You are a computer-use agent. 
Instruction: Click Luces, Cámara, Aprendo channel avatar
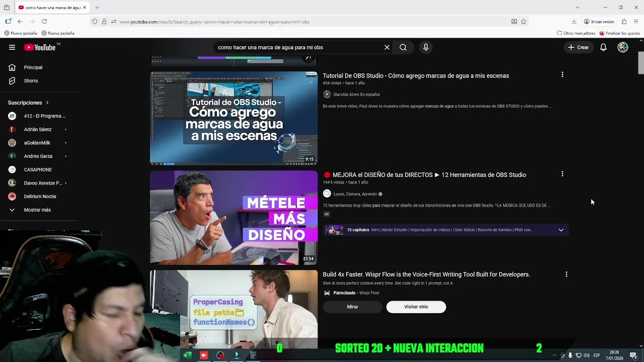point(327,194)
